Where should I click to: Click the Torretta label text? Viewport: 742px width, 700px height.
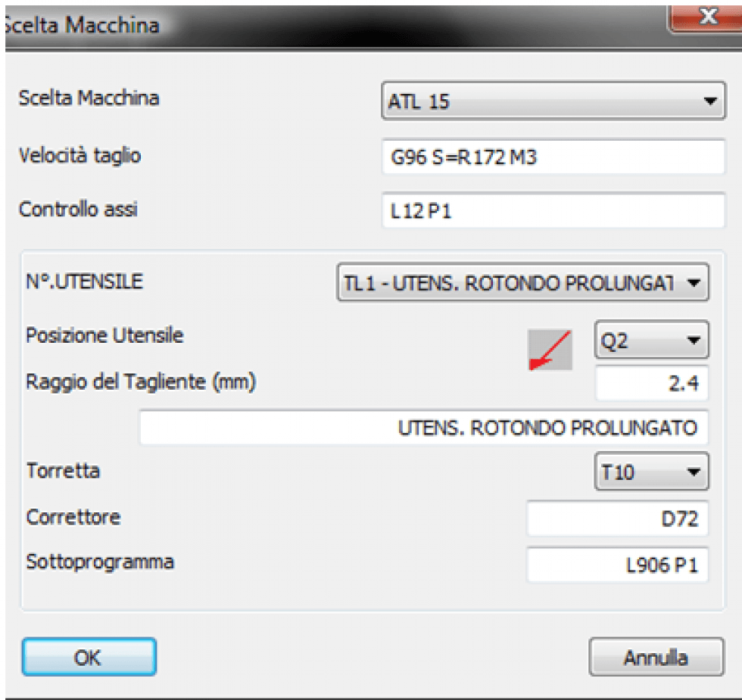coord(63,471)
